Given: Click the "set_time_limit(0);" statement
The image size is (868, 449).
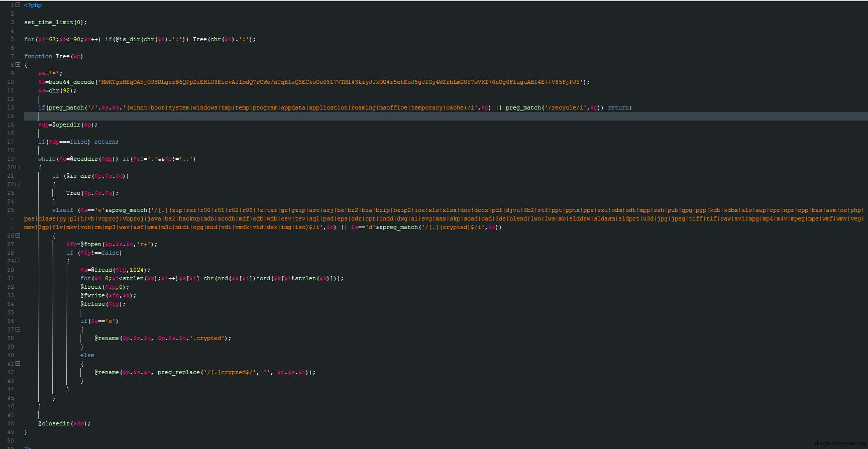Looking at the screenshot, I should [x=56, y=23].
